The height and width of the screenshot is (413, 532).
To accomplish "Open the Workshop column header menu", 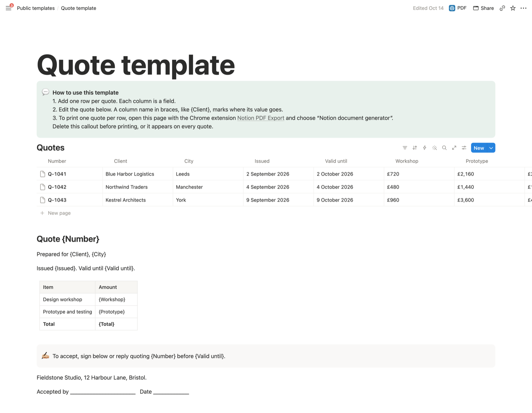I will click(407, 161).
